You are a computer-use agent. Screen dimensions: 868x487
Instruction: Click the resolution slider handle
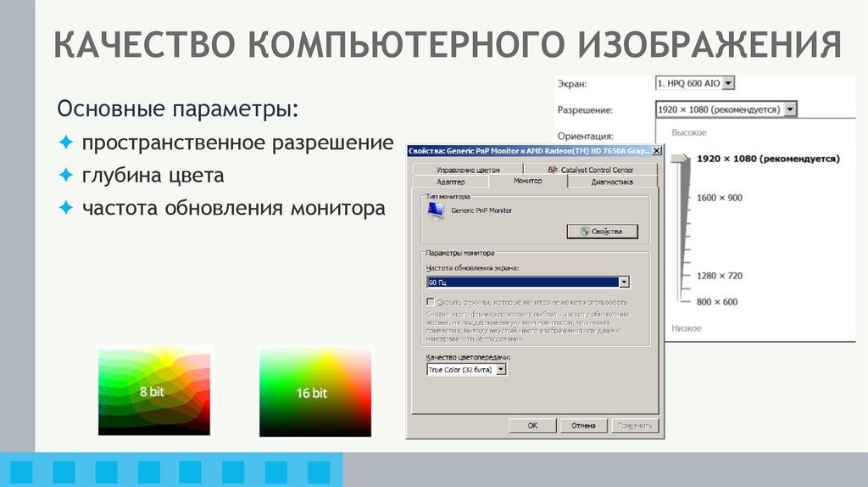[x=681, y=159]
